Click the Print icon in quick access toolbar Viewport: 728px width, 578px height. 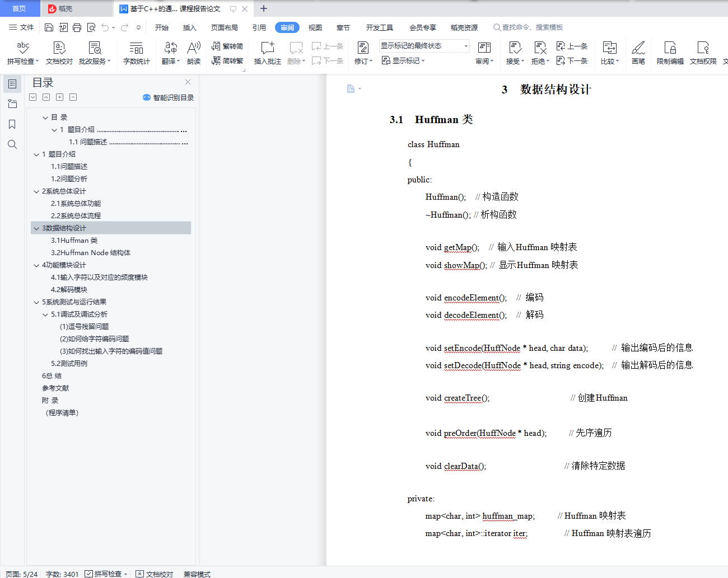pyautogui.click(x=77, y=27)
